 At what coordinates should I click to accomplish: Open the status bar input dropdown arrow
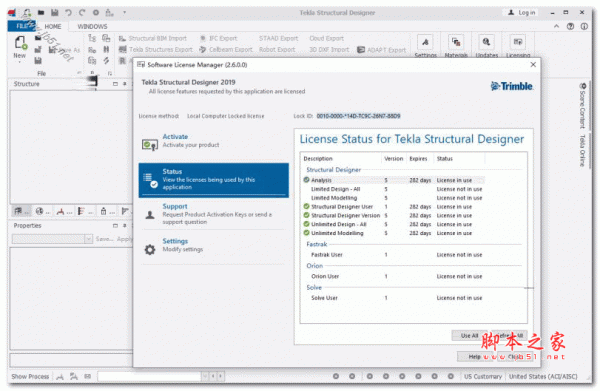pos(205,376)
